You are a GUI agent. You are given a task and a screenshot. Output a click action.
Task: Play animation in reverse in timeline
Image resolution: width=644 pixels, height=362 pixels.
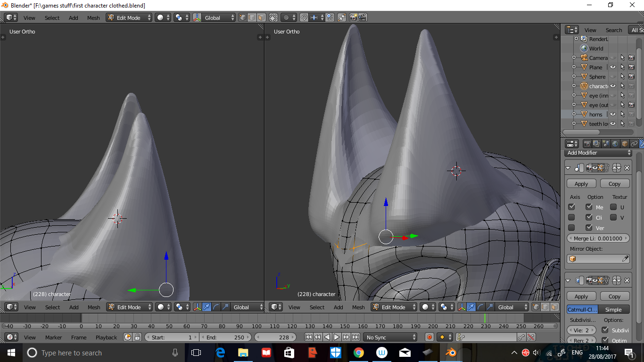pyautogui.click(x=327, y=337)
